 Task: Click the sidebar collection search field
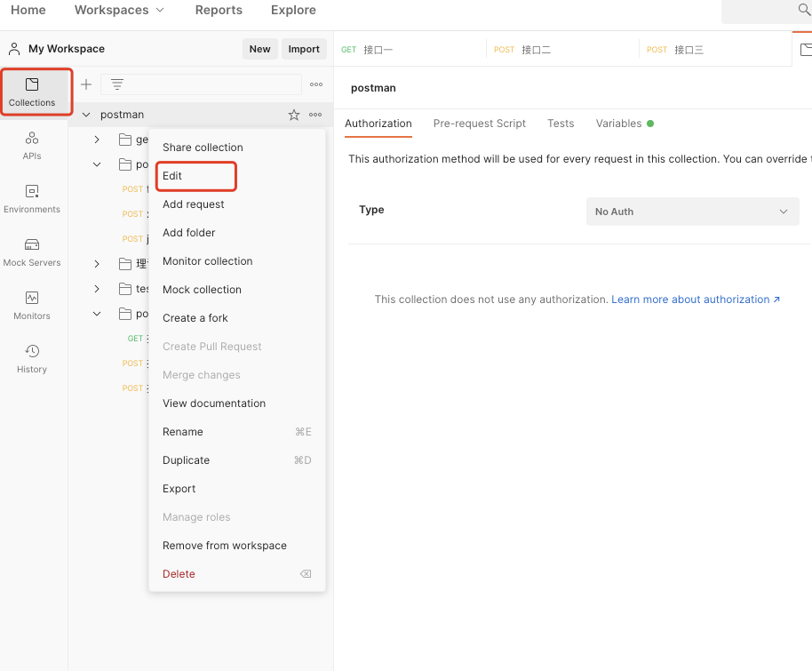click(201, 84)
